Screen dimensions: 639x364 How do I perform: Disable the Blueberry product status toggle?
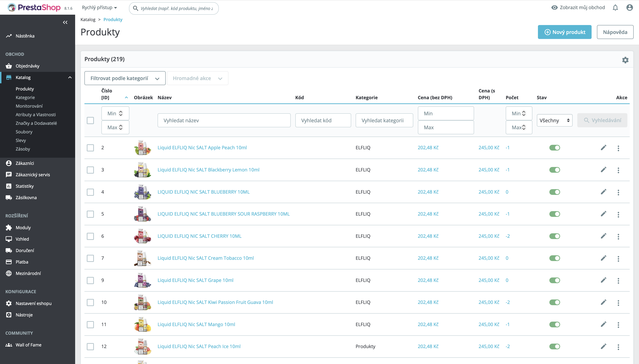pos(554,192)
